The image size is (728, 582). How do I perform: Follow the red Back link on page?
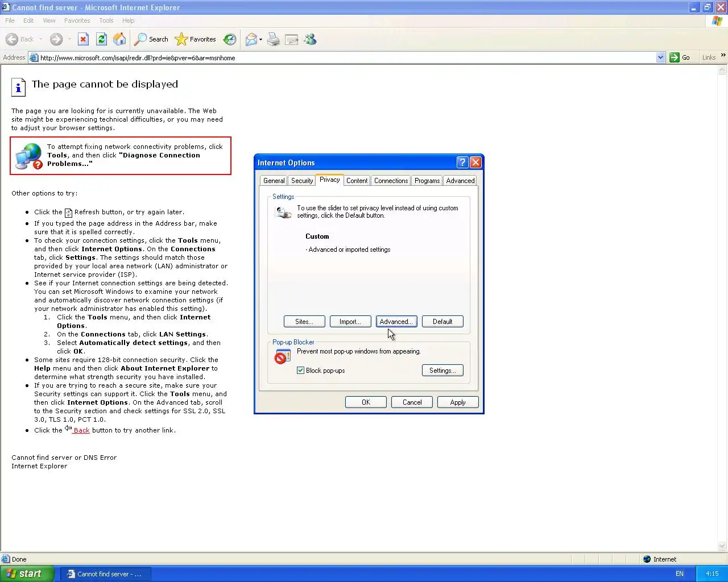81,430
